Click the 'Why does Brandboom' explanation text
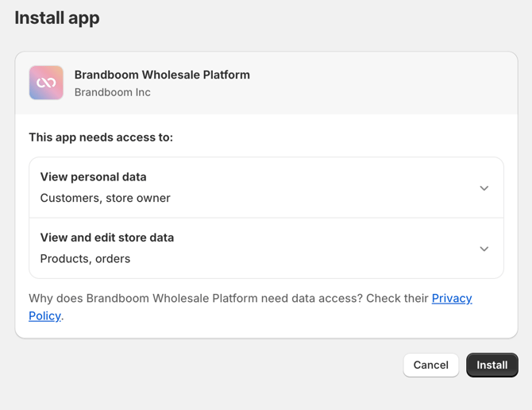532x410 pixels. coord(229,299)
